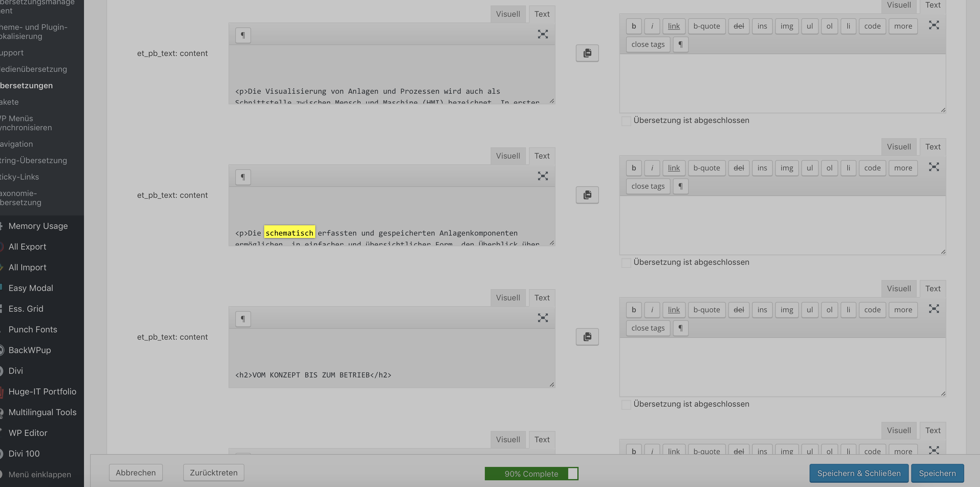Click Abbrechen button
This screenshot has height=487, width=980.
(x=136, y=472)
